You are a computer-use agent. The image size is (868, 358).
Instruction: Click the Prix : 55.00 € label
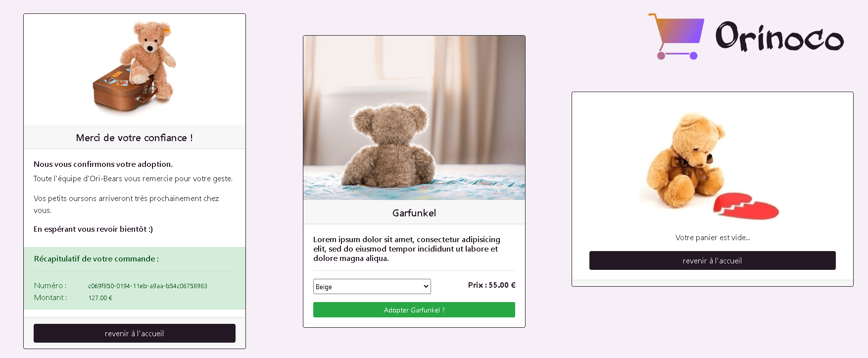pyautogui.click(x=491, y=285)
